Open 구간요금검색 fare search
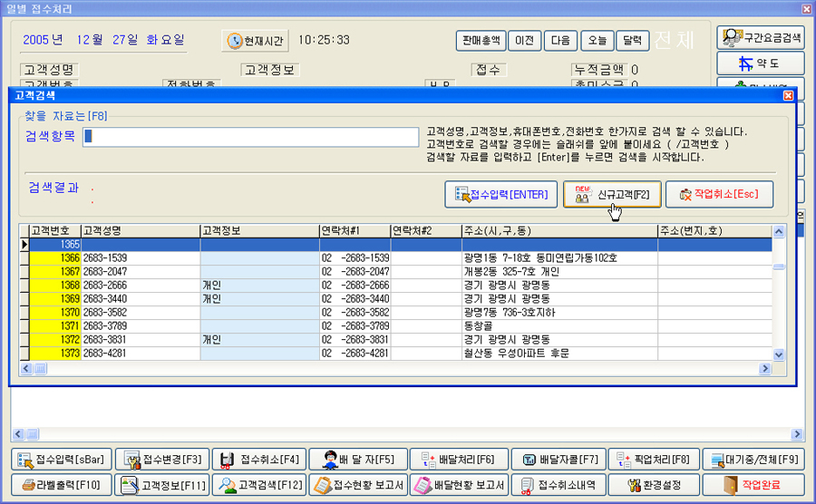 click(x=761, y=38)
